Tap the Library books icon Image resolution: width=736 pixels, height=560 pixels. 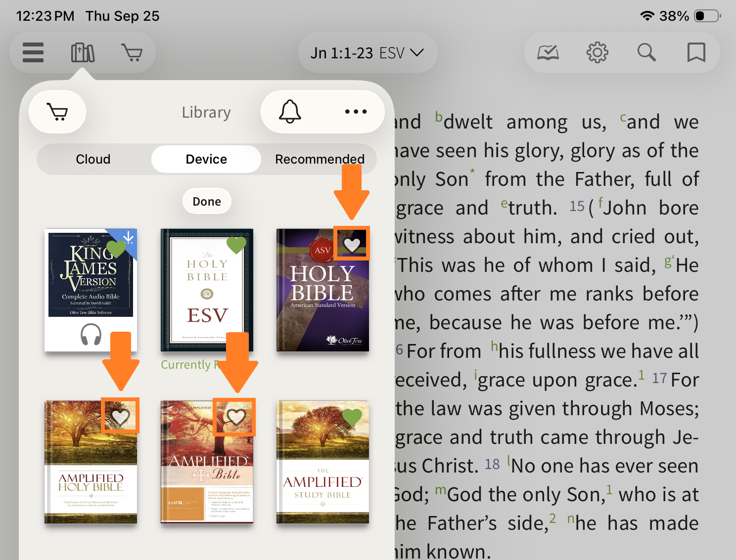click(x=83, y=52)
